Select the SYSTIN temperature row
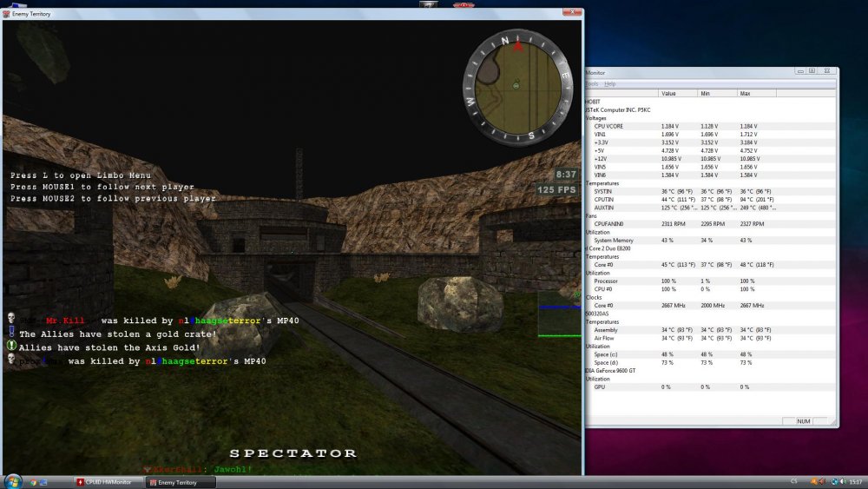868x489 pixels. tap(710, 192)
